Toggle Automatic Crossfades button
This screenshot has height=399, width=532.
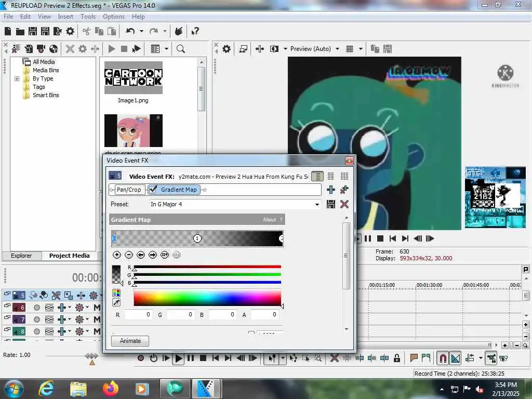click(456, 358)
